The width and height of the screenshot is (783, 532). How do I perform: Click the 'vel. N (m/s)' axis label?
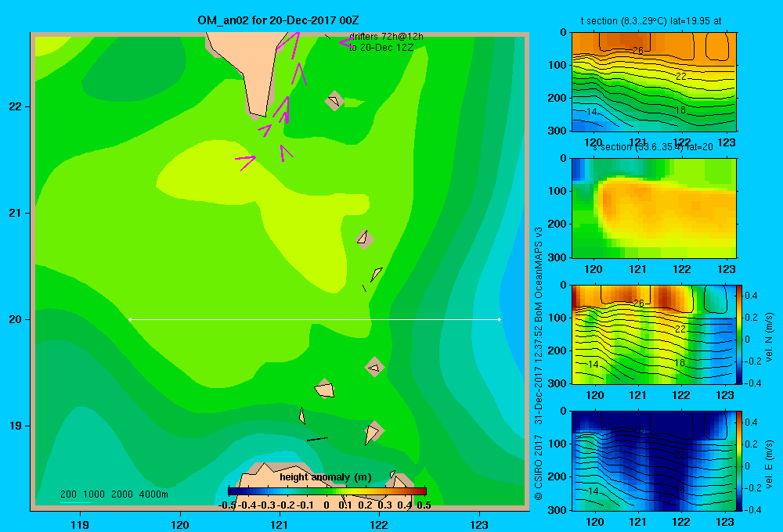point(769,337)
